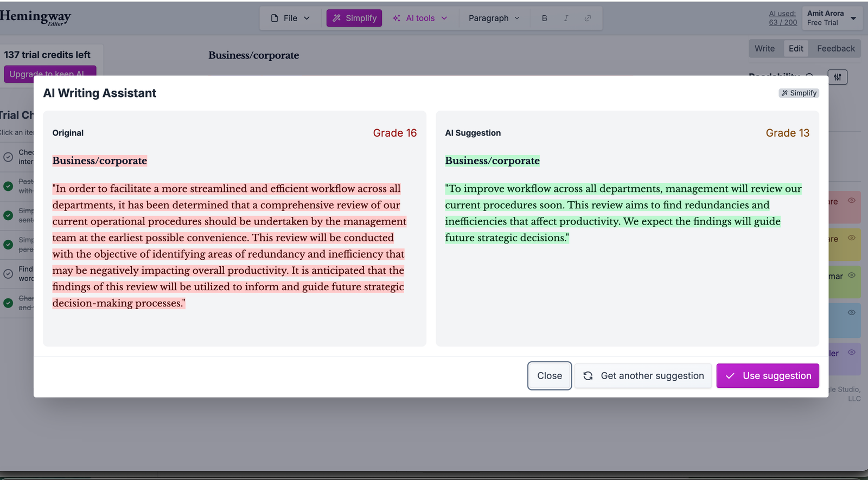Toggle the eye icon on the blue highlight card
This screenshot has width=868, height=480.
coord(852,313)
